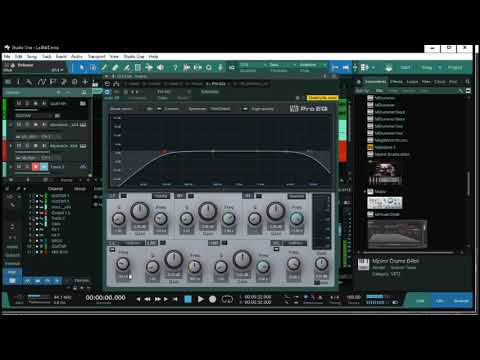Image resolution: width=480 pixels, height=360 pixels.
Task: Select the Range tool in the toolbar
Action: tap(93, 68)
